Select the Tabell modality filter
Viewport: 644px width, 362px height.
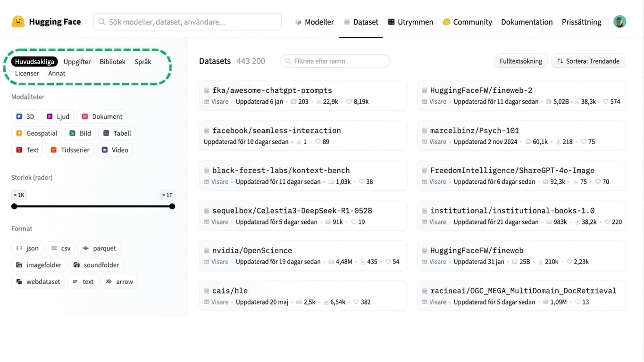click(117, 133)
